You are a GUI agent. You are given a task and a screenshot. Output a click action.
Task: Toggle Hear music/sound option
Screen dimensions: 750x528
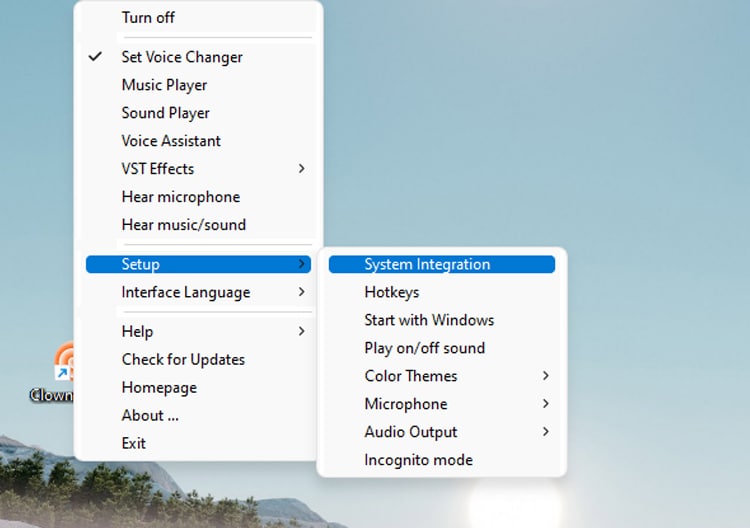tap(198, 225)
